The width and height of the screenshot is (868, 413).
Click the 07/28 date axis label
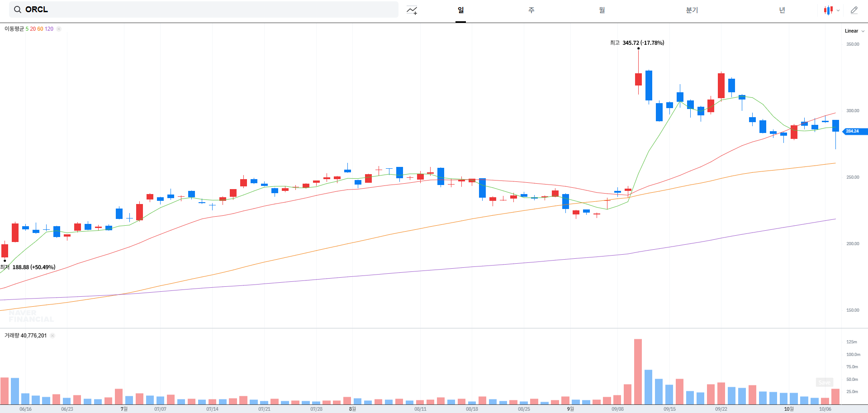point(316,409)
